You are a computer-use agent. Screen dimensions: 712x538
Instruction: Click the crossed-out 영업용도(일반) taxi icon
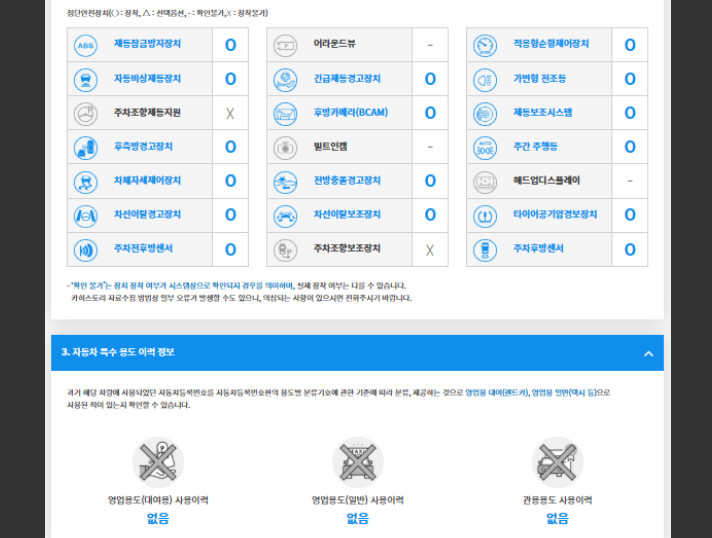357,461
